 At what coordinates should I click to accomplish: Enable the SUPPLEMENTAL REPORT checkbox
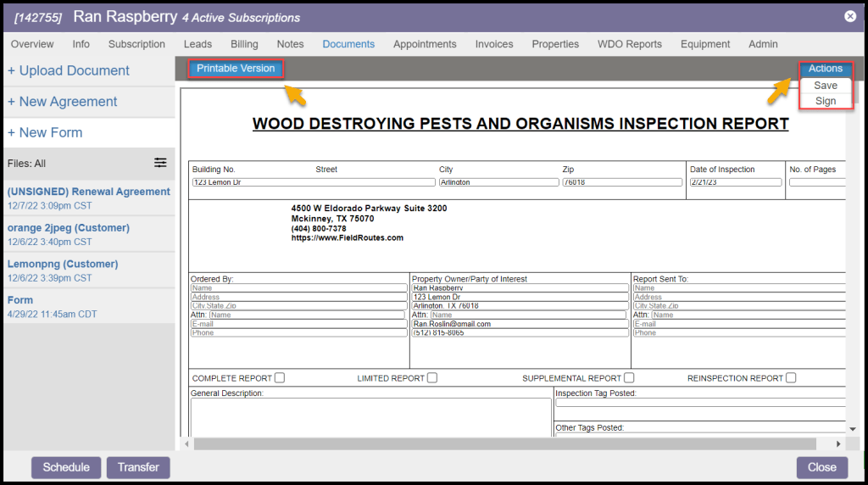coord(629,378)
